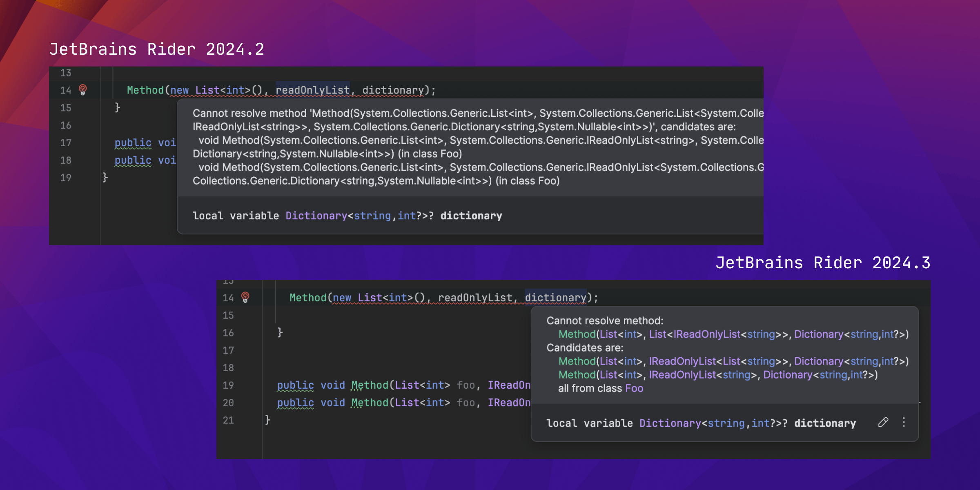The height and width of the screenshot is (490, 980).
Task: Click the red lightbulb in Rider 2024.3 gutter
Action: (x=245, y=297)
